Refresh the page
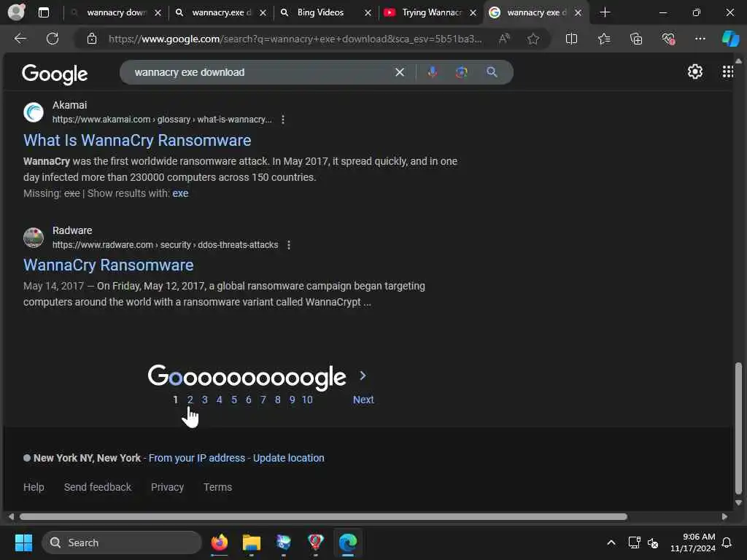The height and width of the screenshot is (560, 747). click(x=53, y=39)
